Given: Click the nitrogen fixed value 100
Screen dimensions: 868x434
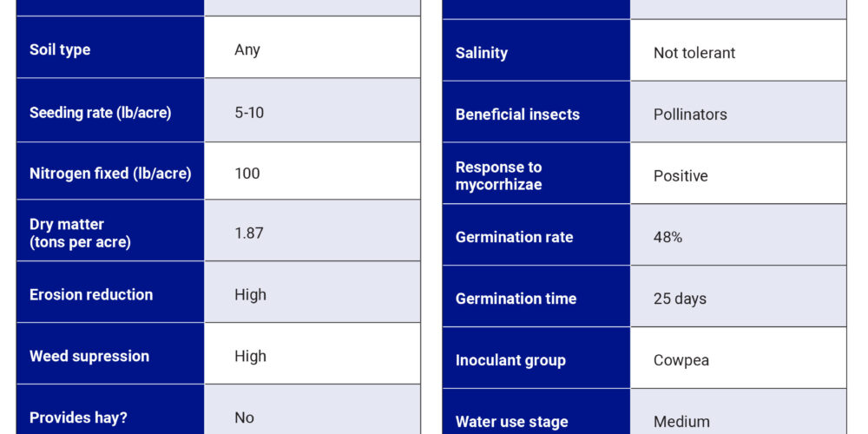Looking at the screenshot, I should [x=247, y=173].
